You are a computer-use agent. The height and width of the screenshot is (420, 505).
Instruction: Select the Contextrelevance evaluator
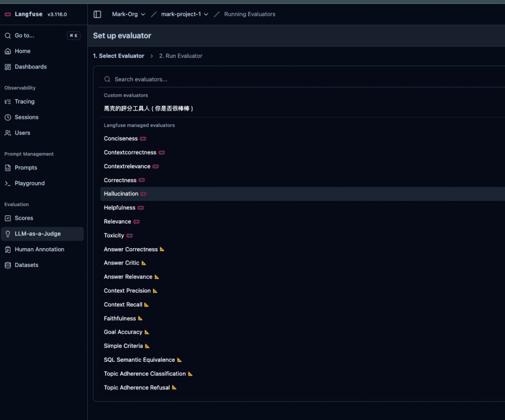click(303, 166)
